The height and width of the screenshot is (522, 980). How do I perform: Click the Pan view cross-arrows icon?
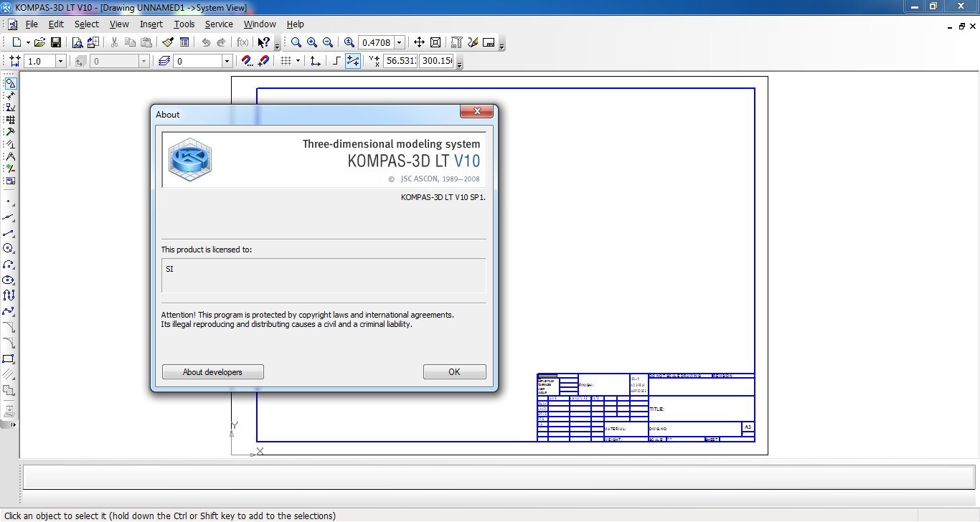(x=419, y=42)
